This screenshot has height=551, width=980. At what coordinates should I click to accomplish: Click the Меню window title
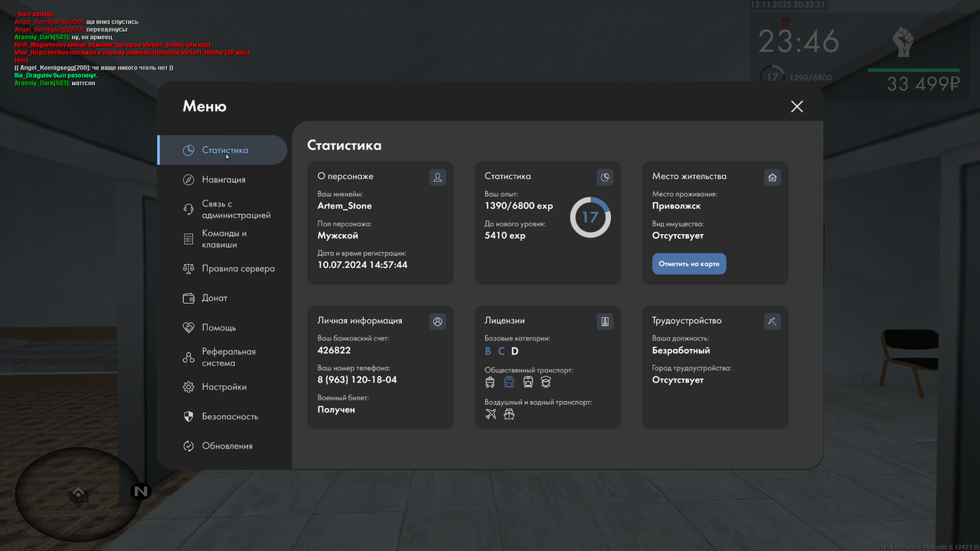point(204,106)
